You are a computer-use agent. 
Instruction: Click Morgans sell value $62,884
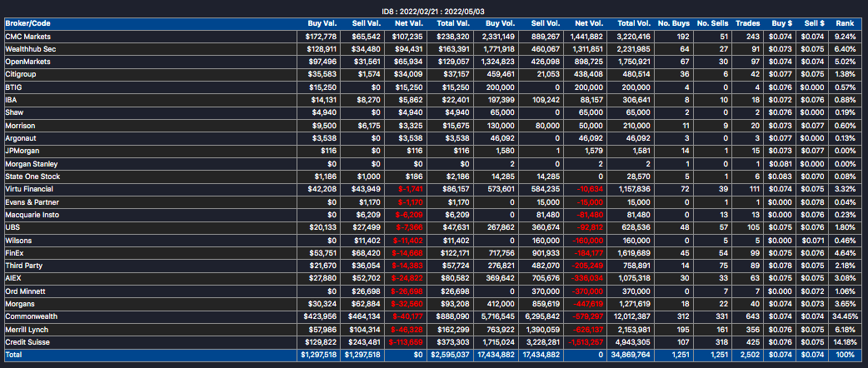pyautogui.click(x=367, y=304)
